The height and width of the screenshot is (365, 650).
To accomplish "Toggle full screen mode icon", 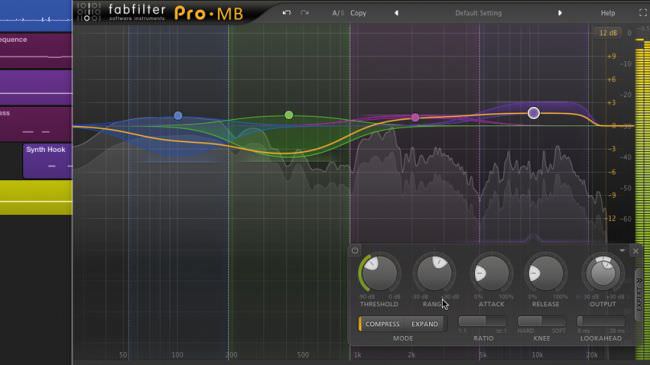I will tap(643, 13).
